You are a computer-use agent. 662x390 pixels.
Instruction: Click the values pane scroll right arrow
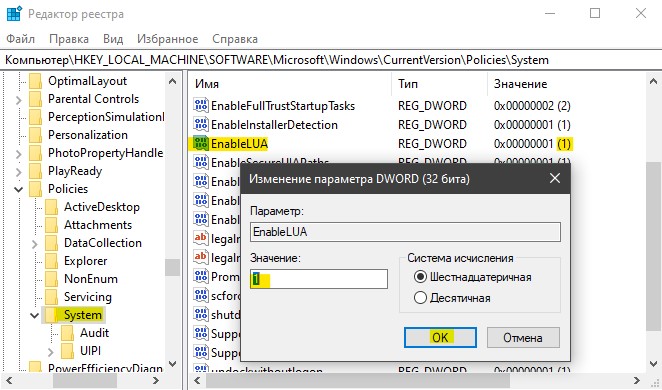coord(637,380)
